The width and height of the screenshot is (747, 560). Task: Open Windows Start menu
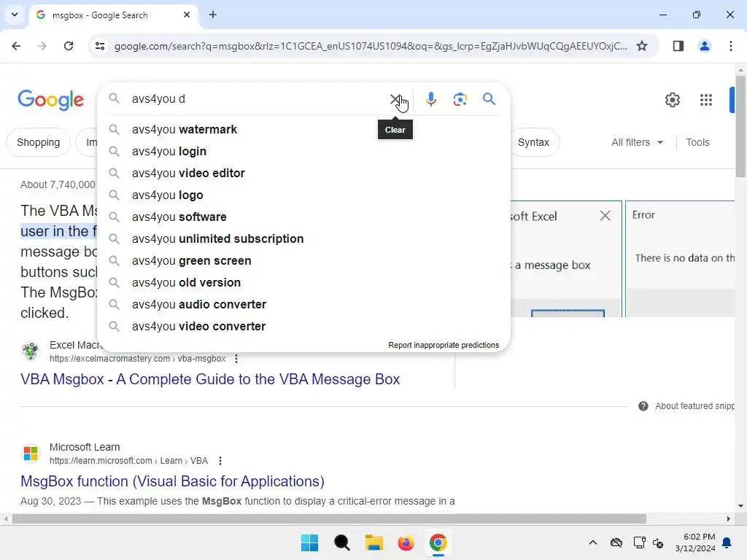(309, 542)
